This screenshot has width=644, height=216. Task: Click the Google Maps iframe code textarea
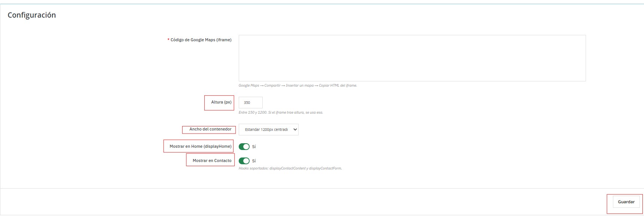click(412, 58)
